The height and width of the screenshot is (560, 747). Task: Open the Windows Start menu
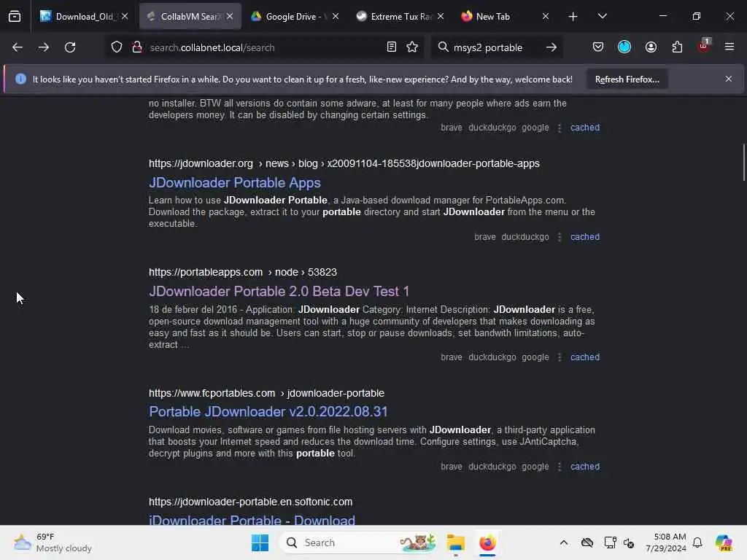260,542
